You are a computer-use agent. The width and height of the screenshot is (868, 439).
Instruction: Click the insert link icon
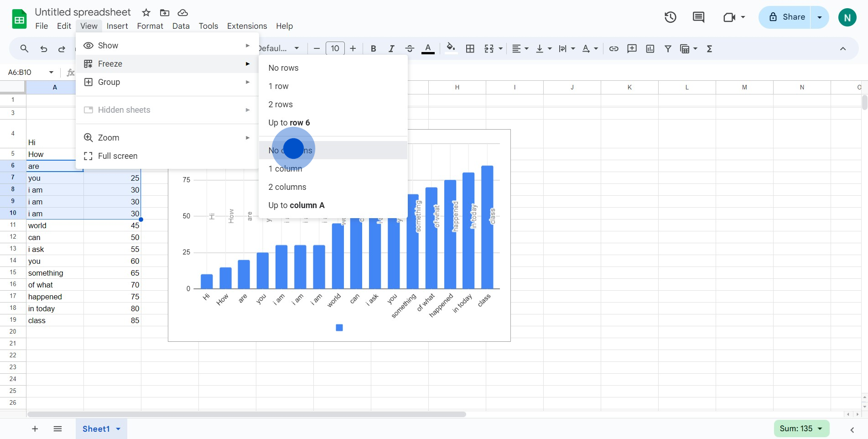[x=613, y=49]
